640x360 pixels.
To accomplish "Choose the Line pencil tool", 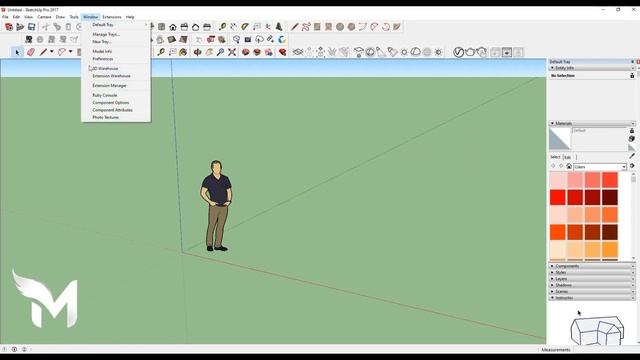I will (43, 52).
